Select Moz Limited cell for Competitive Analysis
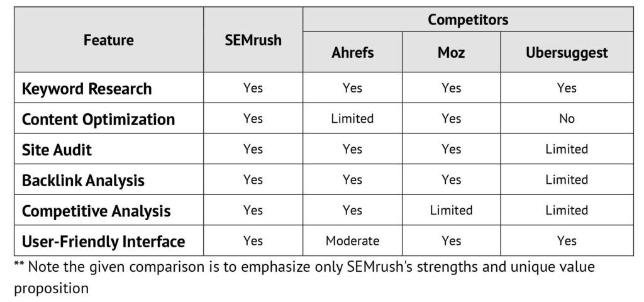This screenshot has width=644, height=302. tap(451, 210)
